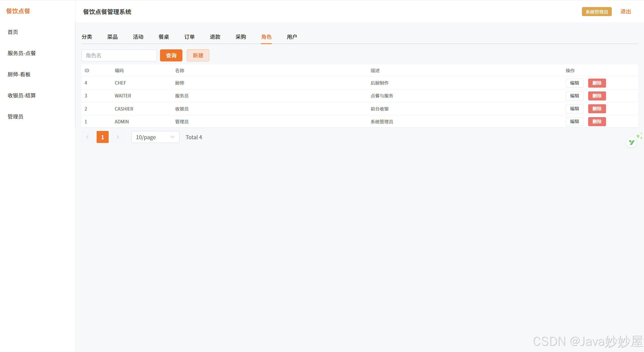Switch to the 用户 tab

point(292,37)
